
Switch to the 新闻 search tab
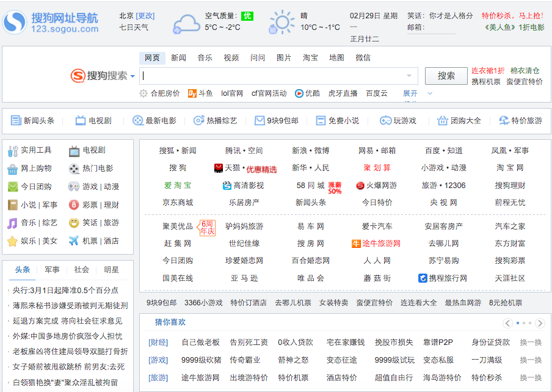(x=178, y=58)
